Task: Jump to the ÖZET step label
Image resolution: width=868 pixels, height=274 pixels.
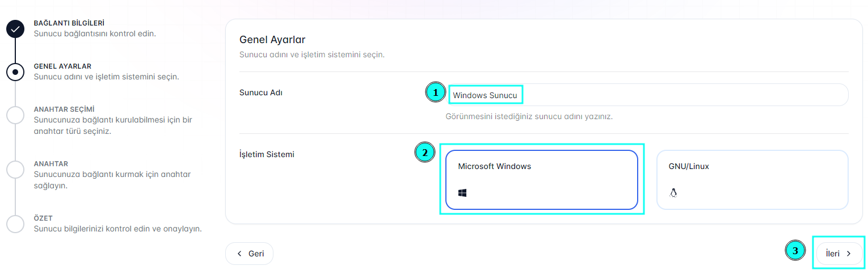Action: tap(43, 218)
